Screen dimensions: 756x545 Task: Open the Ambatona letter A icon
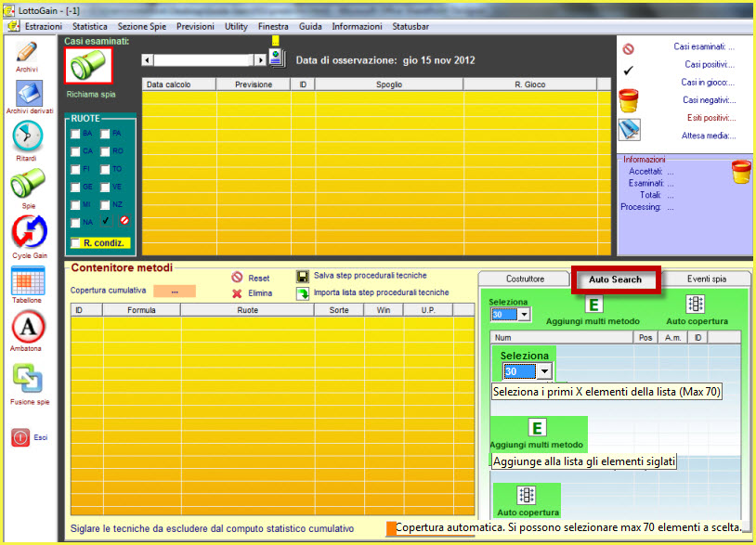click(28, 327)
